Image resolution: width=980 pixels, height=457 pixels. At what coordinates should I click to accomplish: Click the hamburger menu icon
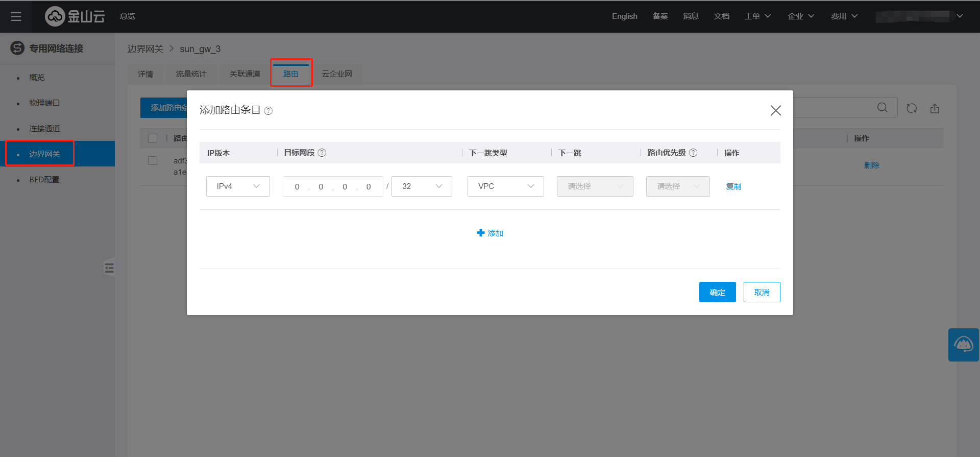pyautogui.click(x=16, y=16)
